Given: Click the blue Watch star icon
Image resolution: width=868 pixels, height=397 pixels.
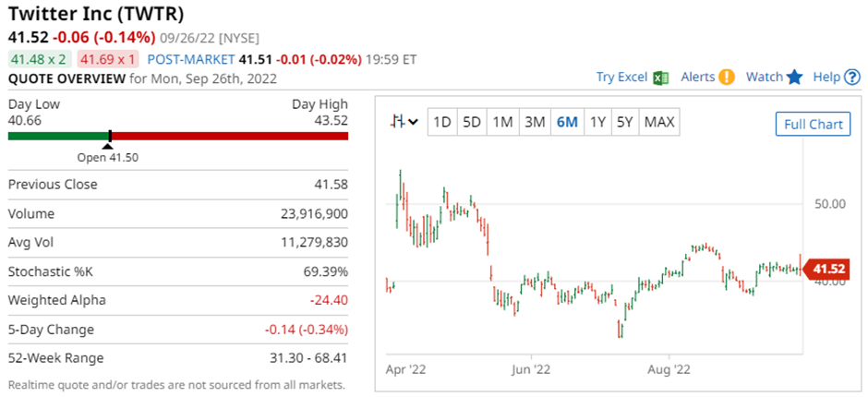Looking at the screenshot, I should pos(794,78).
